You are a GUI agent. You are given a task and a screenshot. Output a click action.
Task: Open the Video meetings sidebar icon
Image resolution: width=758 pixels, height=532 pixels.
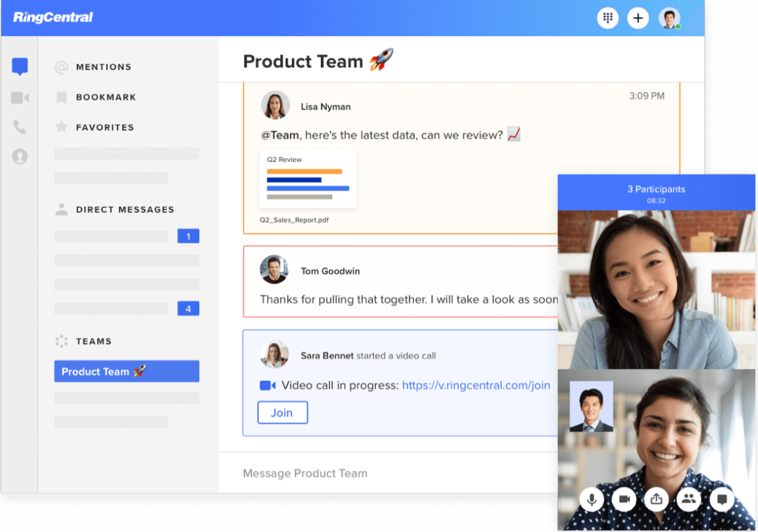20,98
